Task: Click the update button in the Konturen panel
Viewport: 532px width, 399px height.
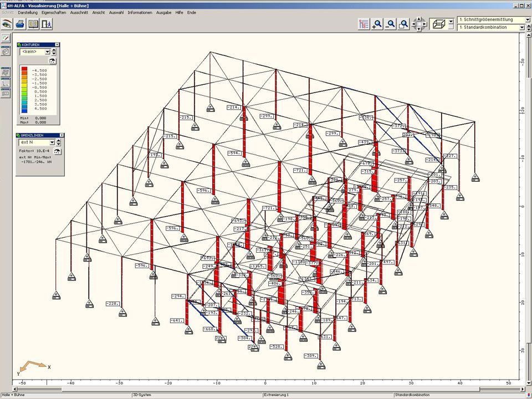Action: click(53, 60)
